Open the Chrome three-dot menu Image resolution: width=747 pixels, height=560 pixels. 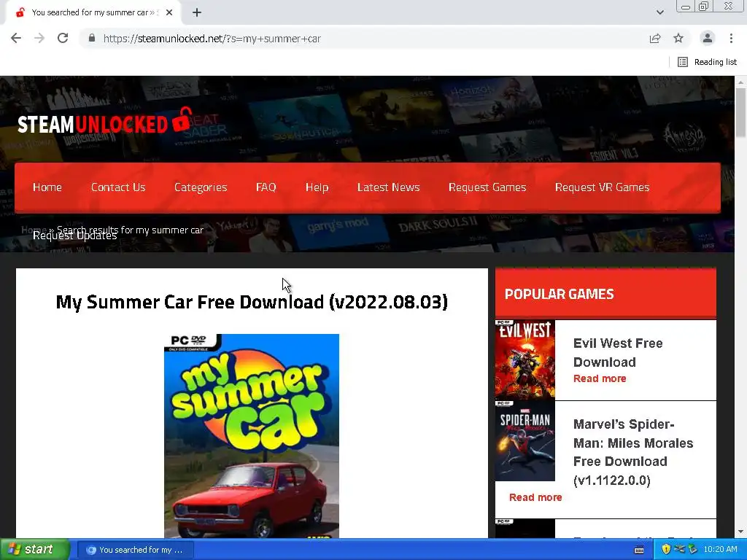tap(731, 38)
